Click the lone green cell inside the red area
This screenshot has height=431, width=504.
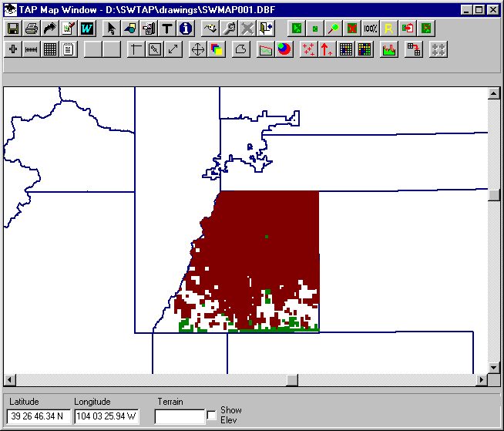point(267,237)
